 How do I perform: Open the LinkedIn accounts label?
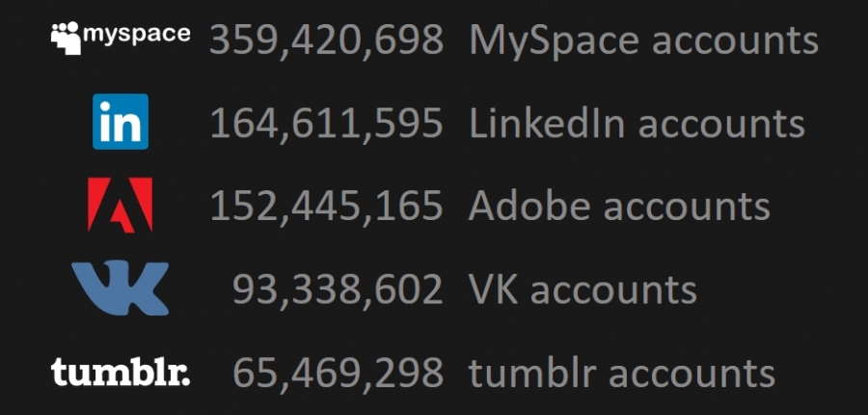[x=637, y=123]
